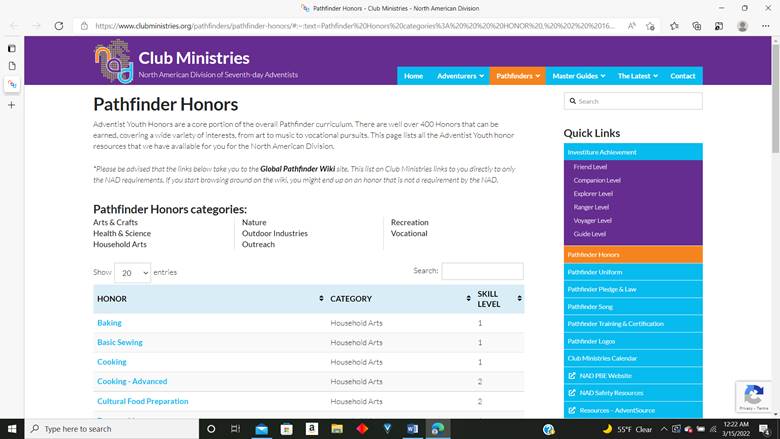Sort table by HONOR column arrows

pyautogui.click(x=321, y=298)
